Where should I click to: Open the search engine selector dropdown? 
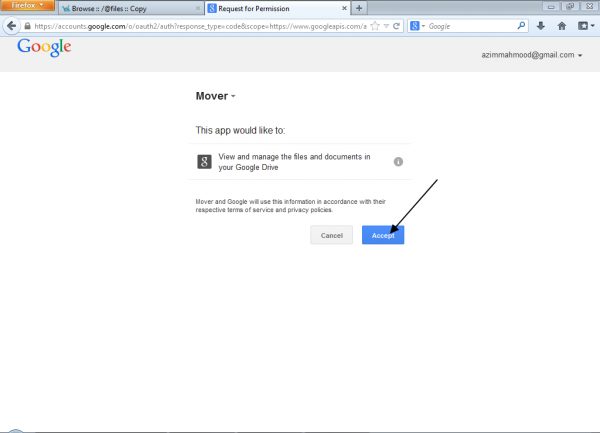pos(417,26)
